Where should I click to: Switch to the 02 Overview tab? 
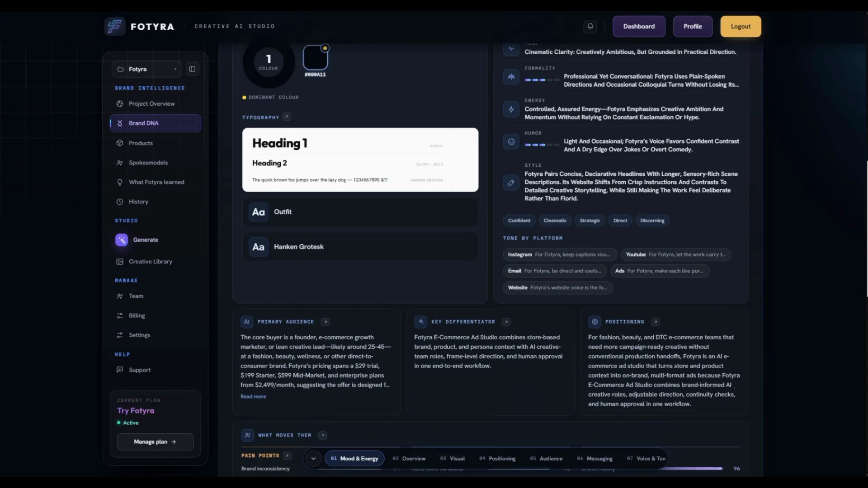[409, 459]
